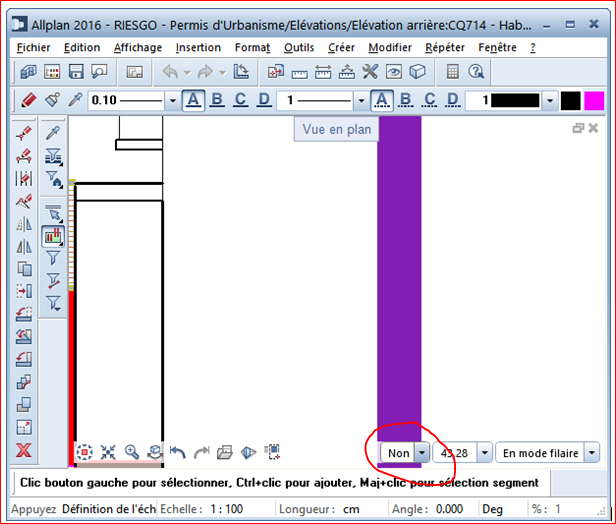Image resolution: width=616 pixels, height=524 pixels.
Task: Open the print preview magnifier icon
Action: [x=99, y=72]
